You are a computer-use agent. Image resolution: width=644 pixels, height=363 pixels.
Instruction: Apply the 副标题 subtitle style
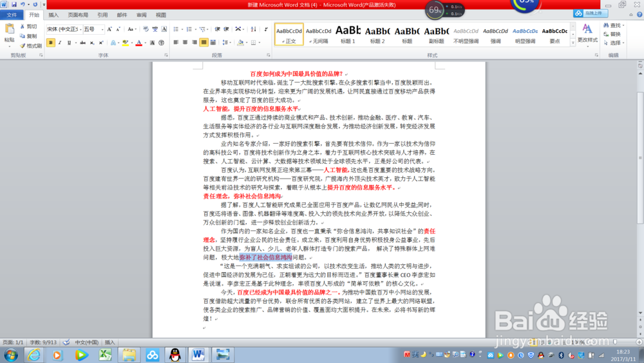click(x=436, y=34)
